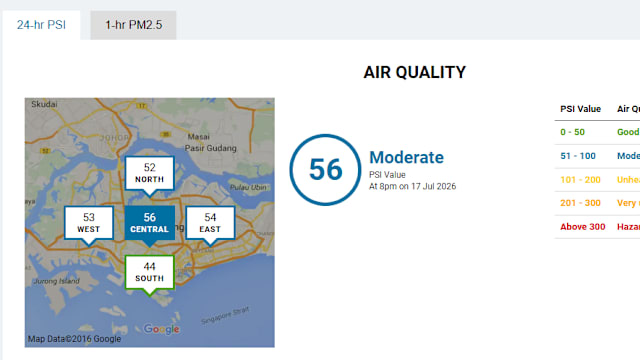Select the North region marker showing 52
The image size is (640, 360).
[x=150, y=173]
